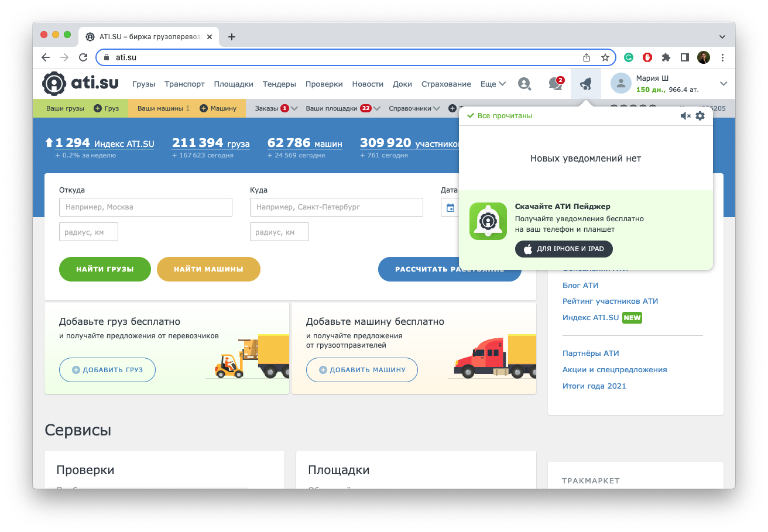Click the ATI.SU index up-arrow icon
768x532 pixels.
[x=49, y=142]
